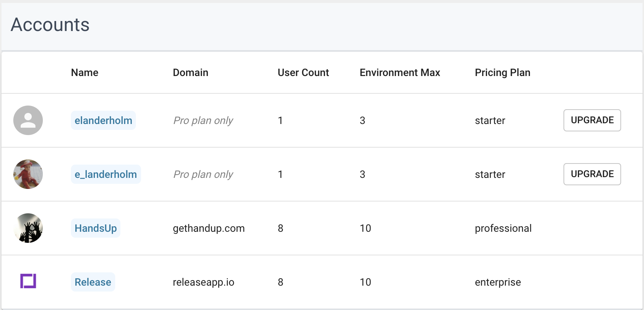The width and height of the screenshot is (644, 310).
Task: Select the professional pricing plan text
Action: pos(503,228)
